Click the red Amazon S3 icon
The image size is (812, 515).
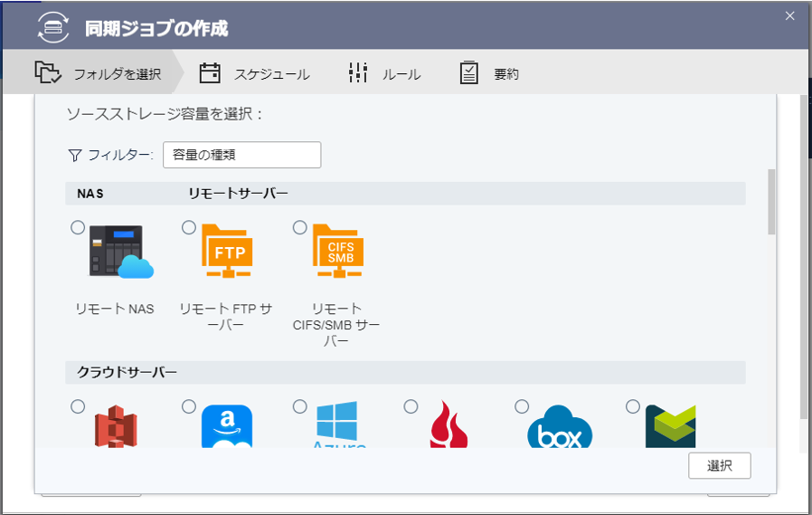tap(115, 427)
